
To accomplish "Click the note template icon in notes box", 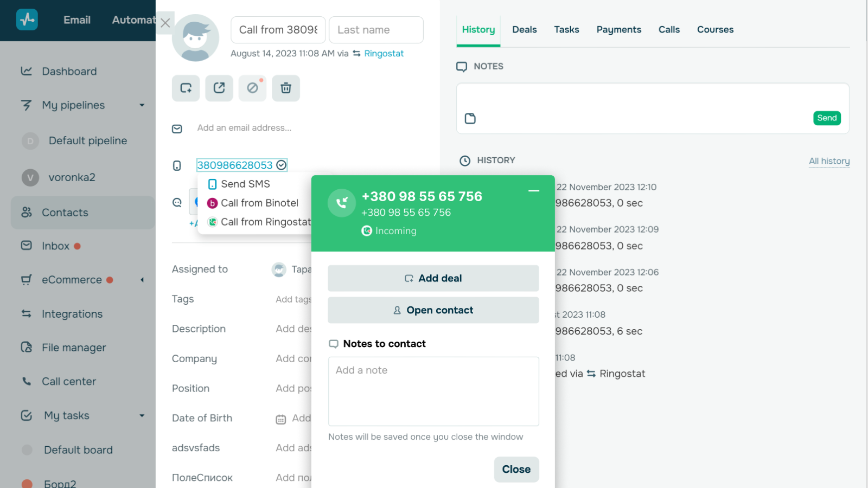I will click(x=470, y=119).
